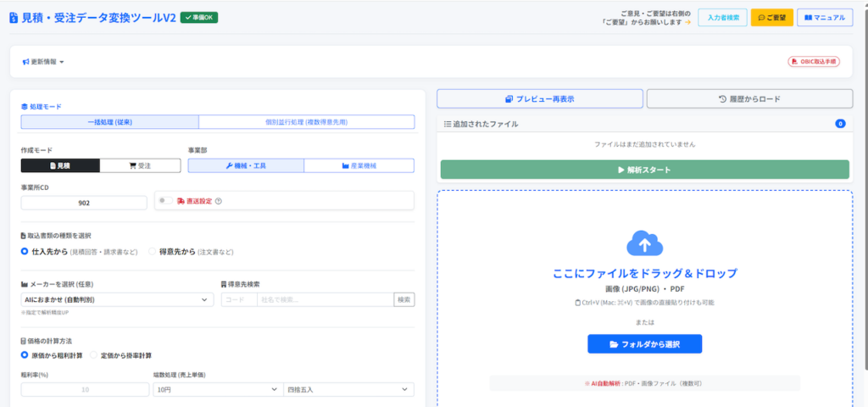The width and height of the screenshot is (868, 407).
Task: Click the 履歴からロード button
Action: [749, 99]
